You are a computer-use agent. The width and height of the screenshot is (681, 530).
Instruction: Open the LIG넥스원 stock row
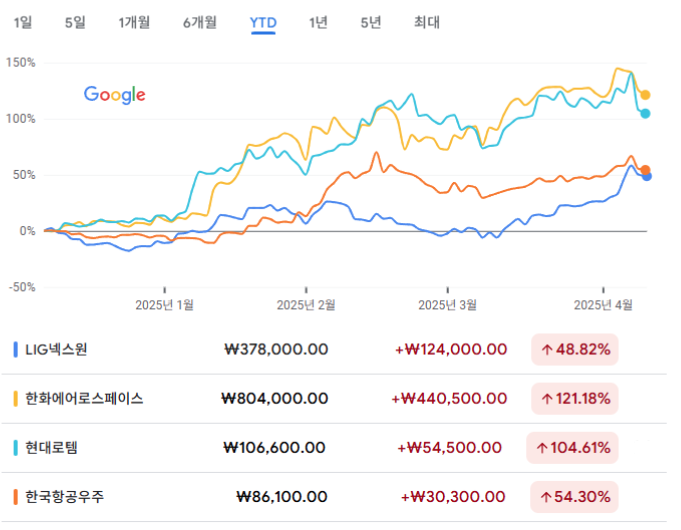point(334,349)
